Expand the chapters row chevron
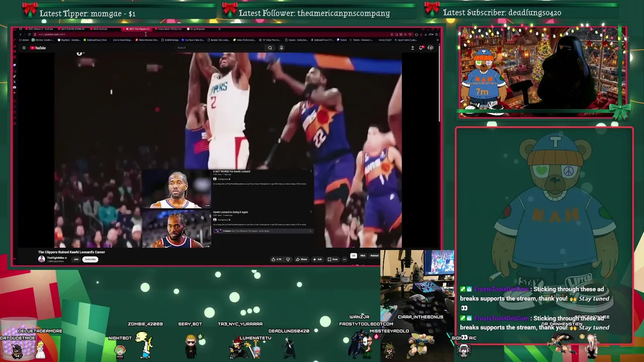Screen dimensions: 644x362 coord(310,231)
